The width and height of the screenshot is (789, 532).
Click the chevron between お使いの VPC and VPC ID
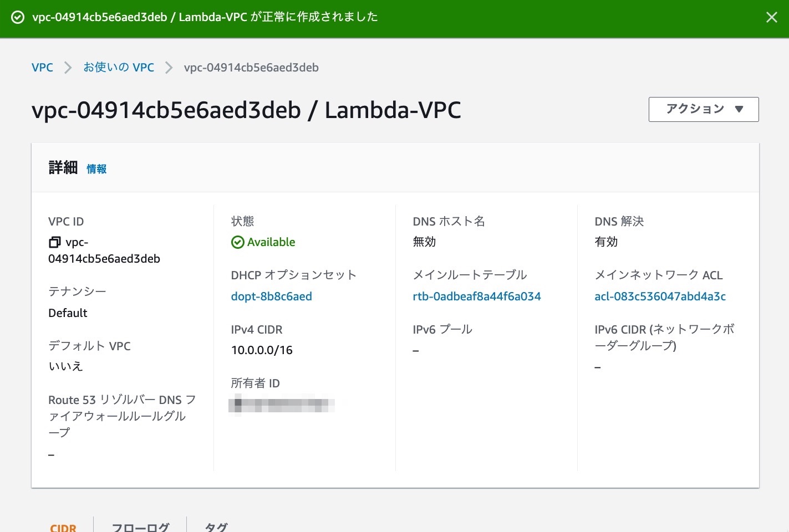coord(169,67)
